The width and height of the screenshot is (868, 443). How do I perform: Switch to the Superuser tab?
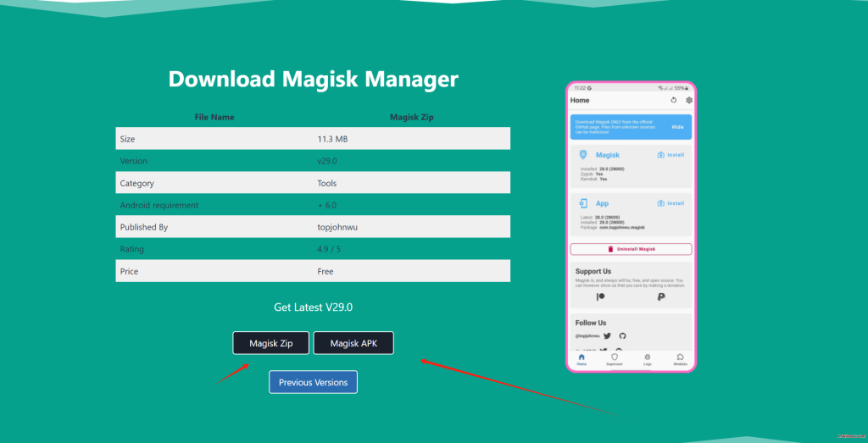[615, 359]
